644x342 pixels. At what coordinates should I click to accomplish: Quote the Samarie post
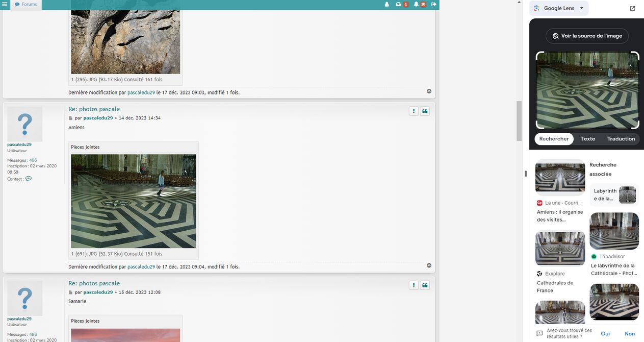tap(425, 285)
